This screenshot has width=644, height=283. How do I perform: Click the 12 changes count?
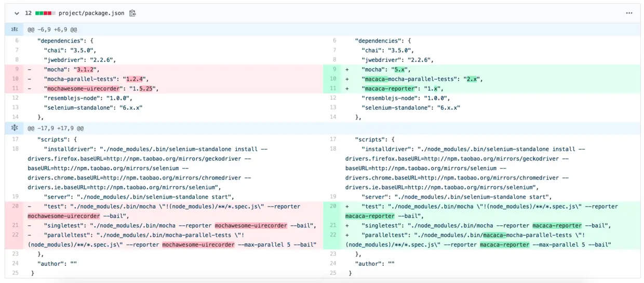[29, 13]
